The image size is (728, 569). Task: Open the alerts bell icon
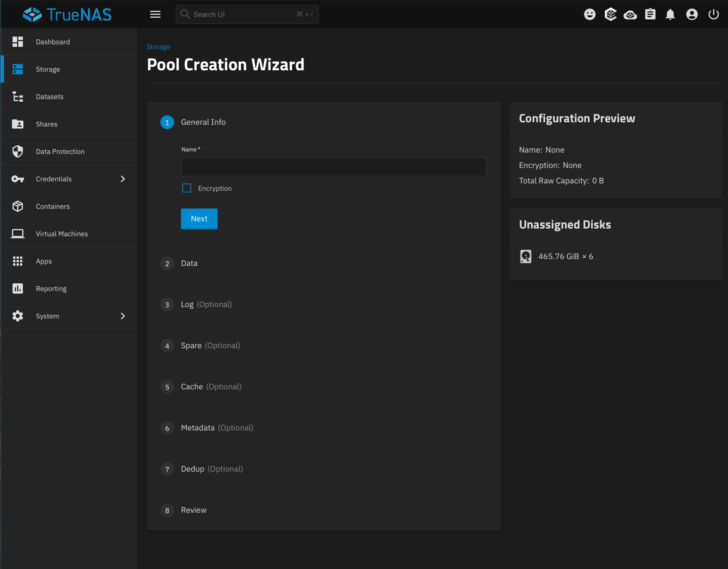[670, 14]
